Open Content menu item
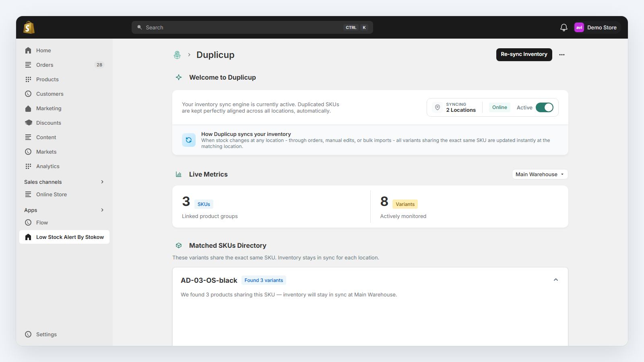This screenshot has width=644, height=362. click(x=64, y=137)
